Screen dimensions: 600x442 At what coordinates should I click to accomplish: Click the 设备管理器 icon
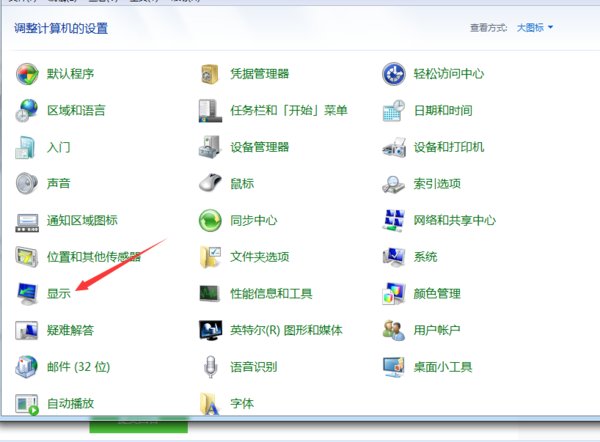[210, 147]
